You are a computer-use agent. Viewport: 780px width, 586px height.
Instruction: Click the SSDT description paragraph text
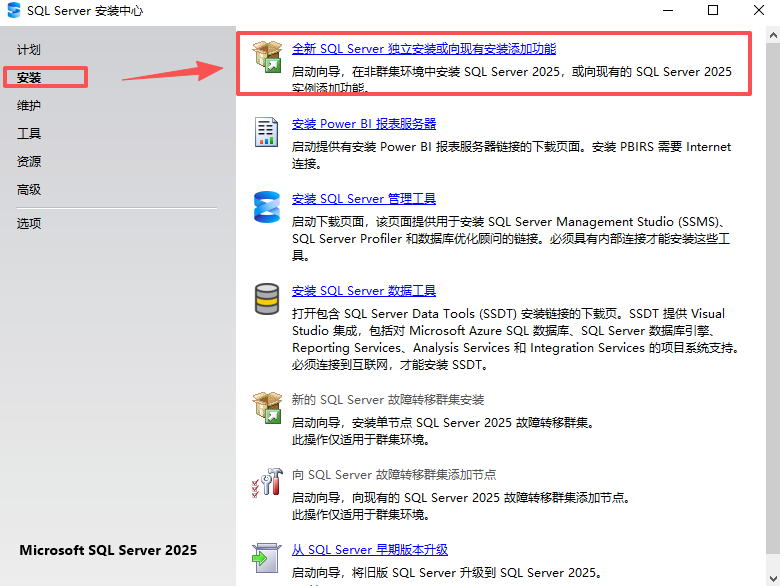tap(515, 339)
